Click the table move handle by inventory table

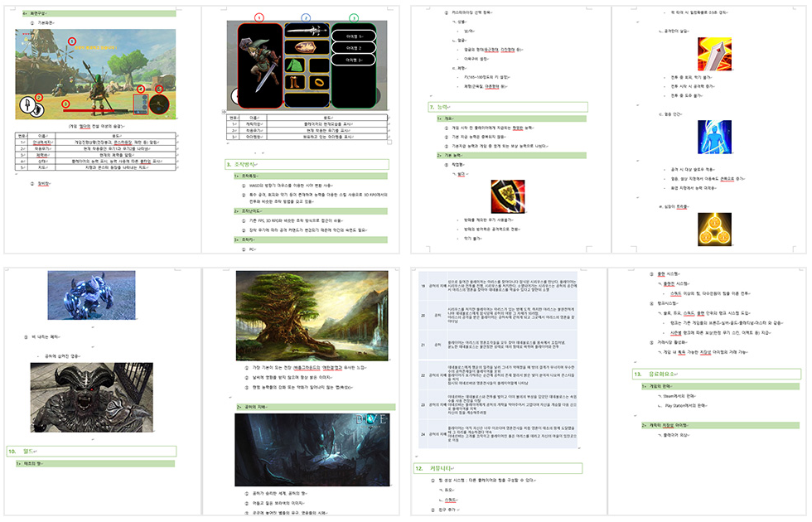tap(224, 111)
